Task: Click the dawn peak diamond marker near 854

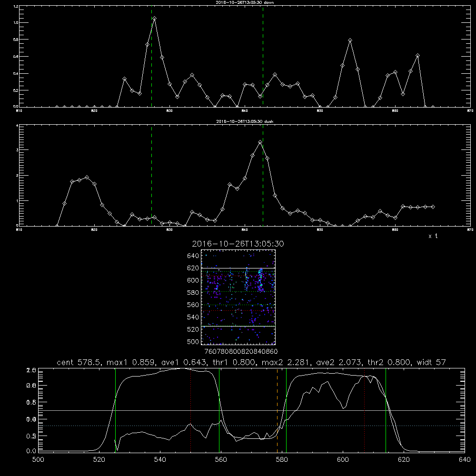Action: [350, 40]
